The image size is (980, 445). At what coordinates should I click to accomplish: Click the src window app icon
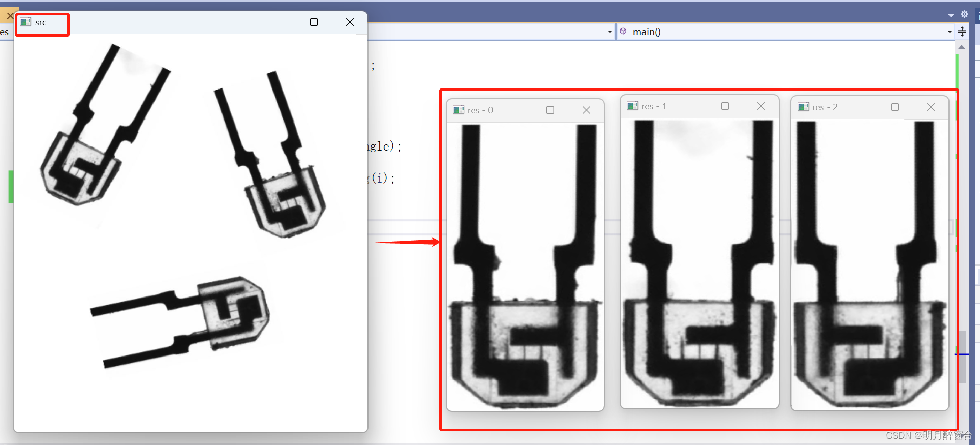coord(26,22)
